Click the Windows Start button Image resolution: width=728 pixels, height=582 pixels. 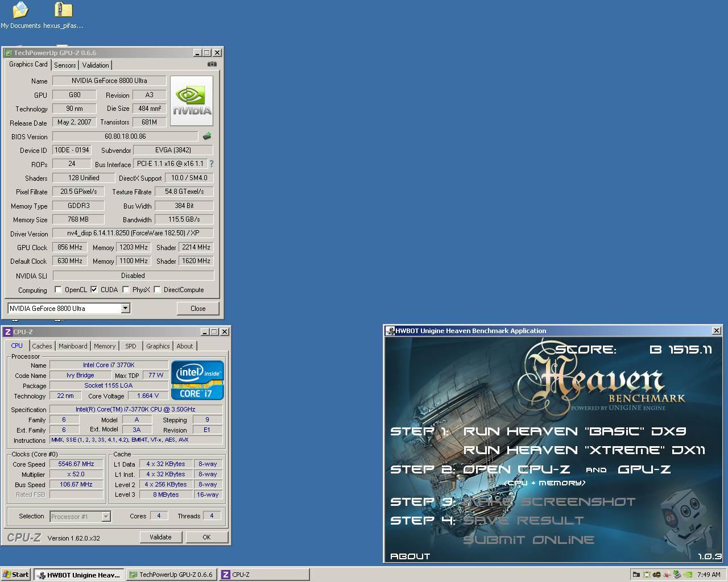click(x=16, y=575)
